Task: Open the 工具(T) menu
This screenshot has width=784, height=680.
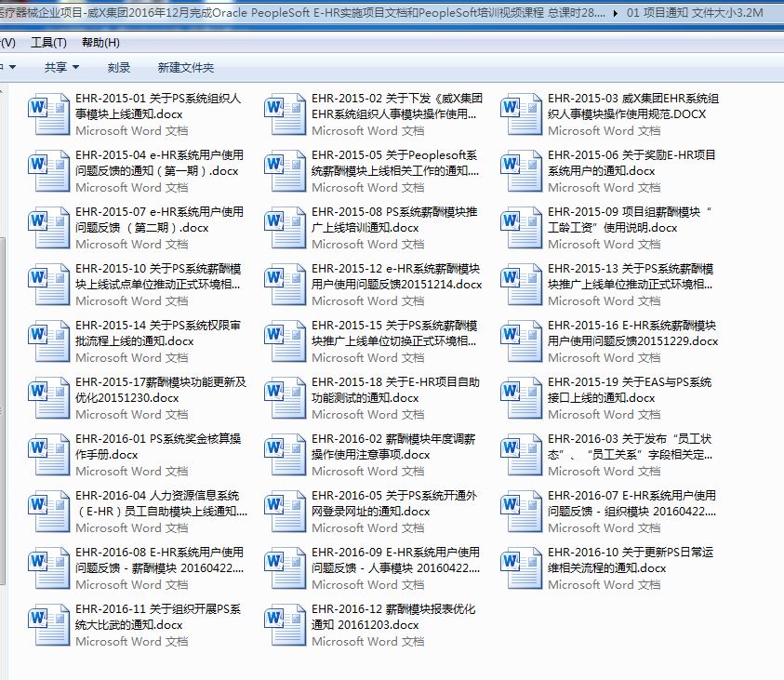Action: click(x=48, y=43)
